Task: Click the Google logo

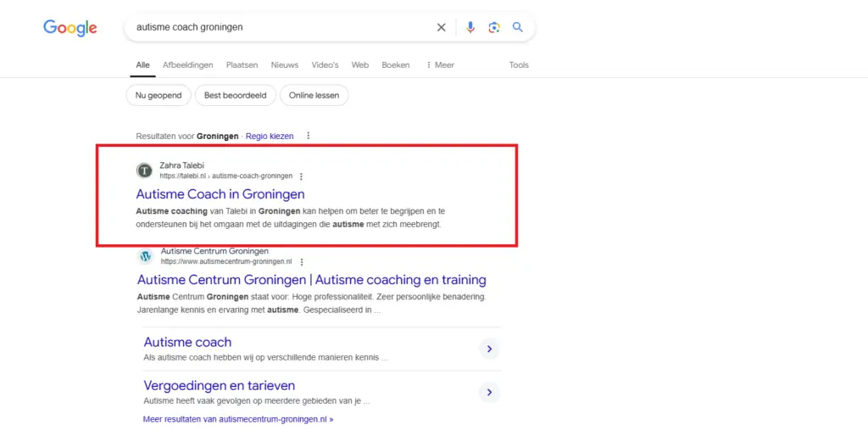Action: (70, 28)
